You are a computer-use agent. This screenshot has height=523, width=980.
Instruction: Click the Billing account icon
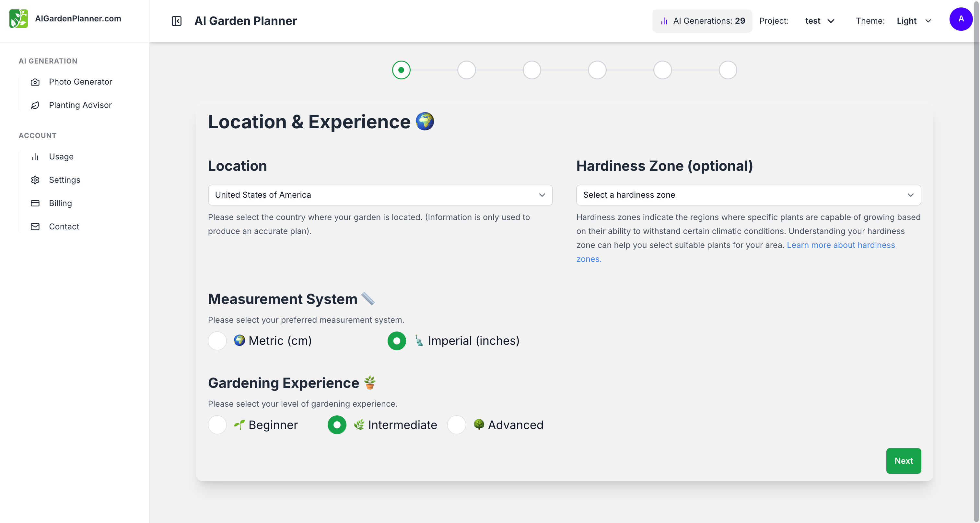pyautogui.click(x=35, y=203)
